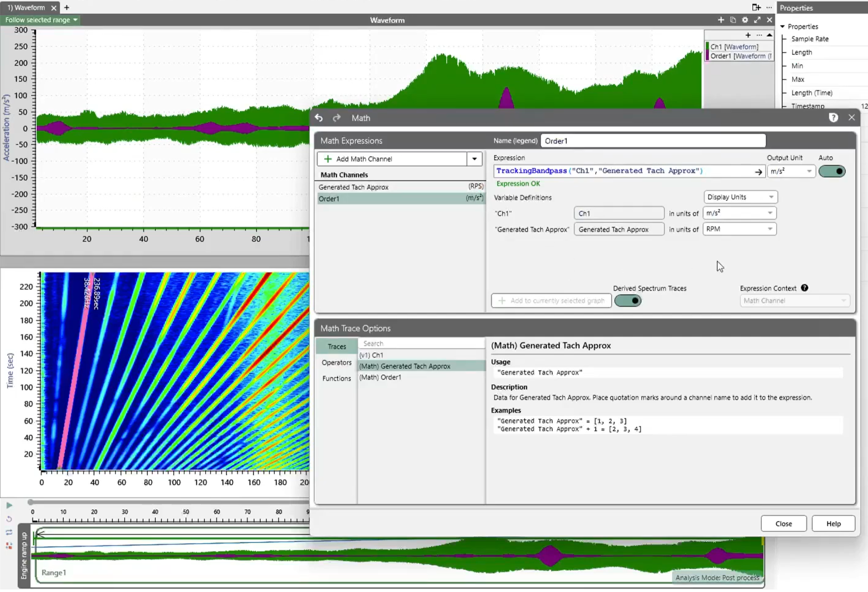Click the copy graph icon in Waveform header
Screen dimensions: 868x592
click(x=733, y=20)
